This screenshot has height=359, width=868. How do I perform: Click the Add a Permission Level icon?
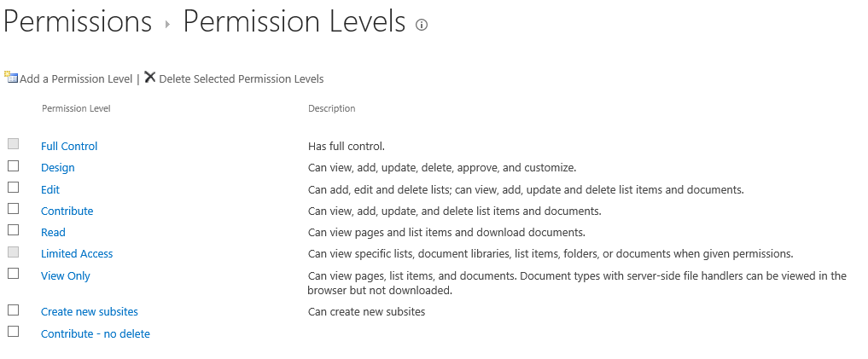pyautogui.click(x=11, y=78)
